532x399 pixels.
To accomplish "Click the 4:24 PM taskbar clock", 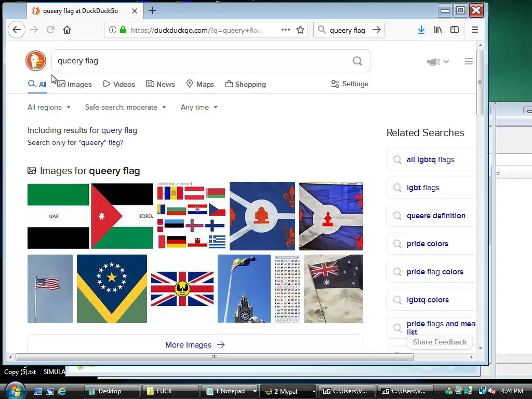I will (512, 391).
